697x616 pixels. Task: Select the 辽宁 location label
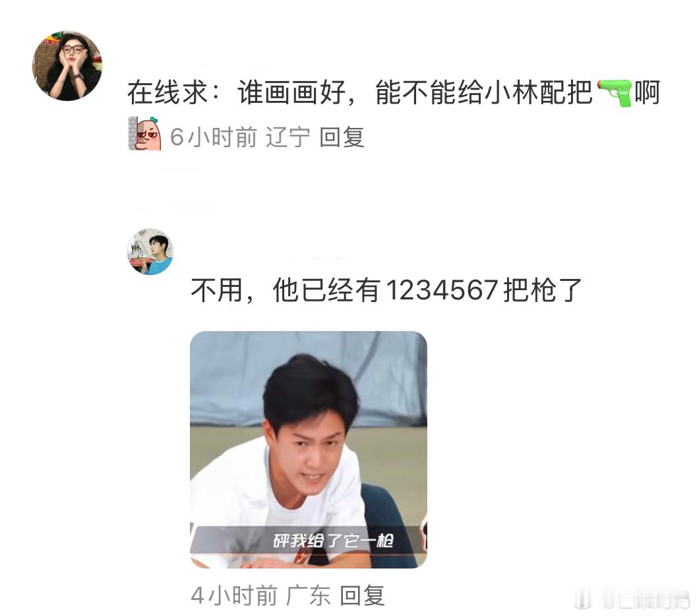click(x=288, y=137)
